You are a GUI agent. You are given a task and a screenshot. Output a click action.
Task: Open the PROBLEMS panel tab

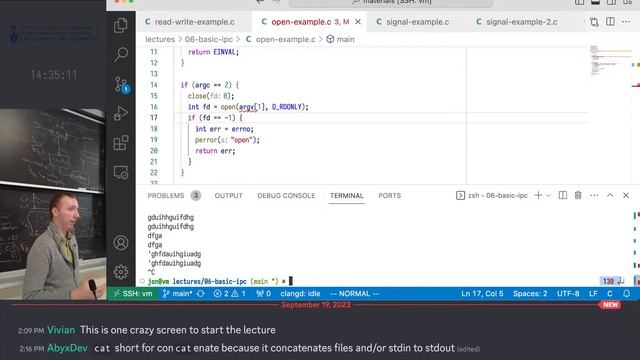[166, 196]
